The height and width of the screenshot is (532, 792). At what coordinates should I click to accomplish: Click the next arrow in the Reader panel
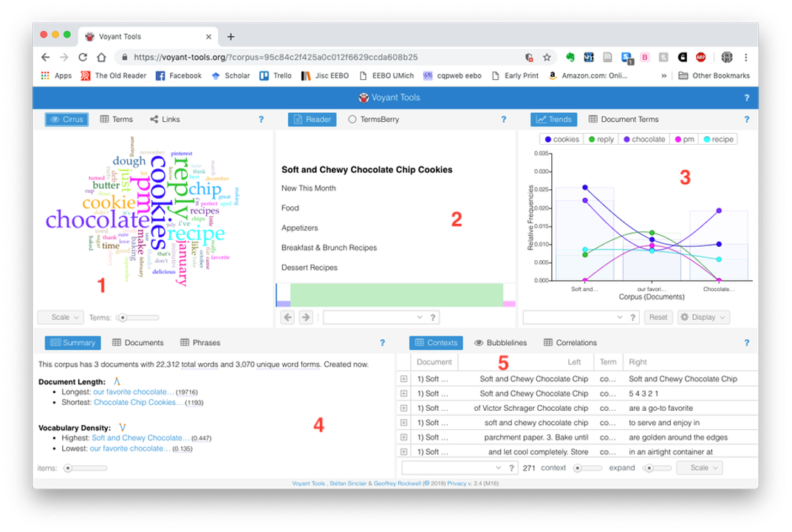pyautogui.click(x=305, y=317)
